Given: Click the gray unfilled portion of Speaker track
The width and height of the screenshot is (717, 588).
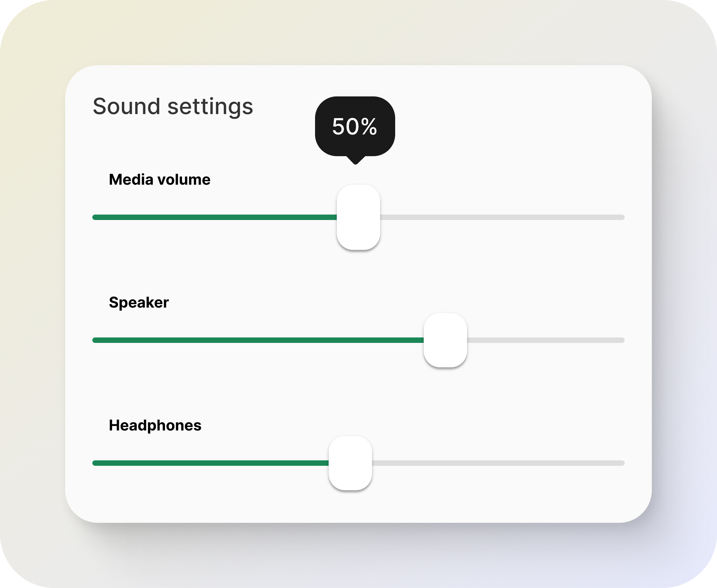Looking at the screenshot, I should point(545,340).
